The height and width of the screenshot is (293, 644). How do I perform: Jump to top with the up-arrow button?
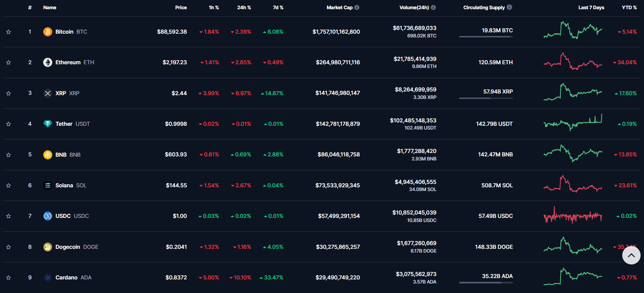pyautogui.click(x=631, y=255)
